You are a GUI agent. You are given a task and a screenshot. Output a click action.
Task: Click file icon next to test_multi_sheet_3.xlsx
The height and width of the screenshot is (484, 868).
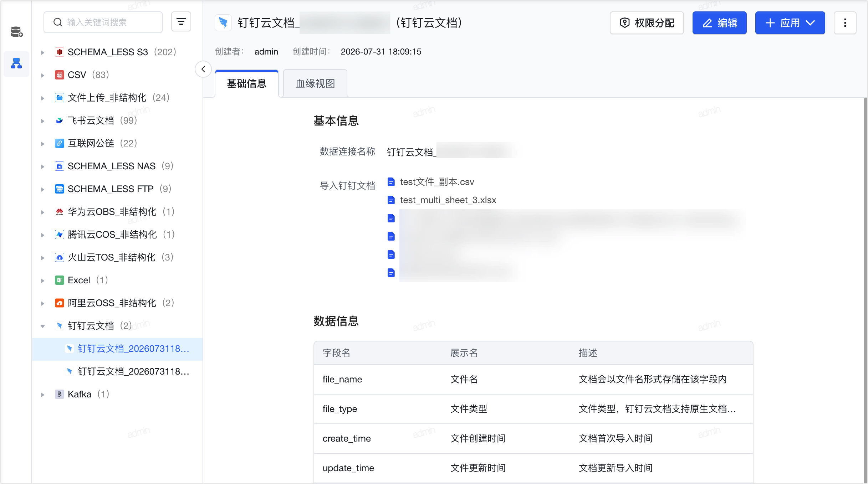pos(391,200)
